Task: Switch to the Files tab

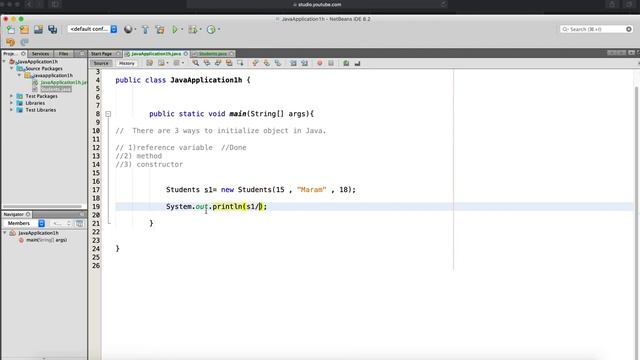Action: (63, 53)
